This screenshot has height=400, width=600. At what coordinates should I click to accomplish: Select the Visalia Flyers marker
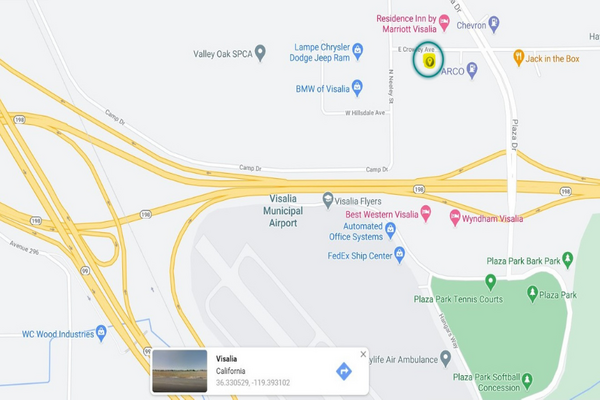(328, 200)
